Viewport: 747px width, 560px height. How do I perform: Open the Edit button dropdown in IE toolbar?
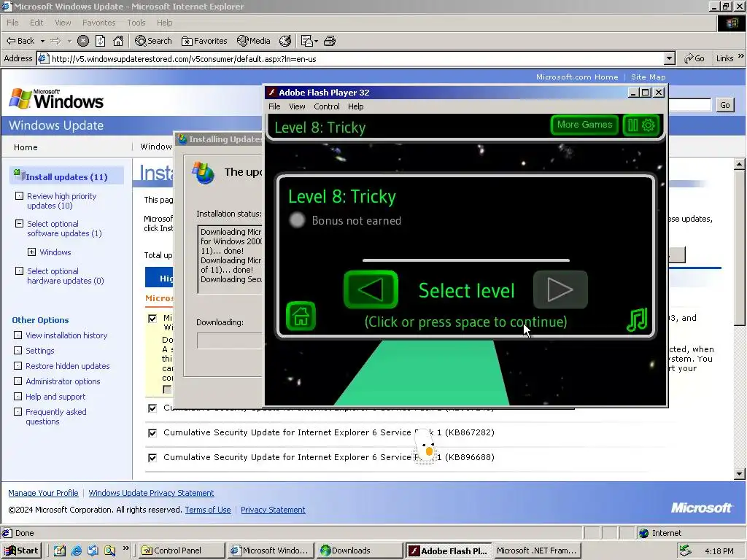coord(316,42)
